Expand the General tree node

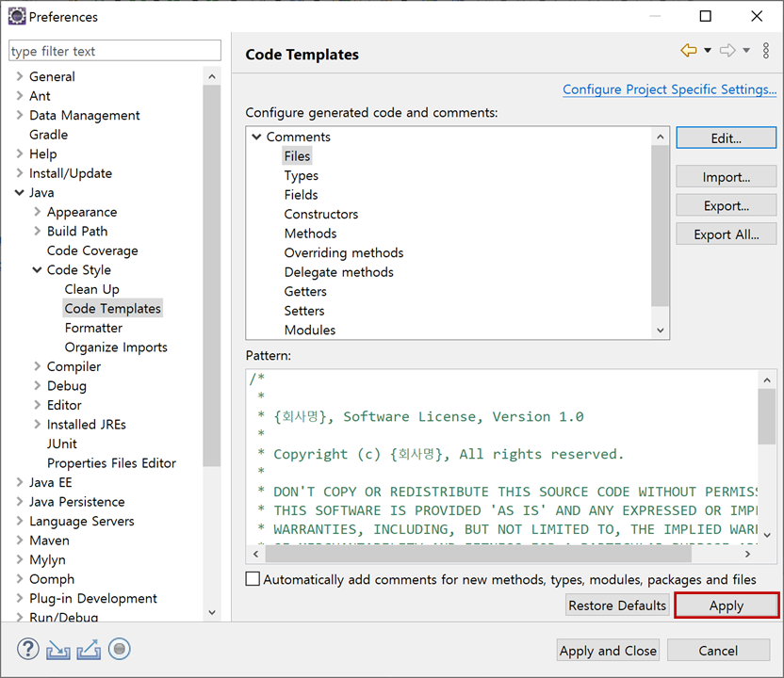(x=20, y=76)
